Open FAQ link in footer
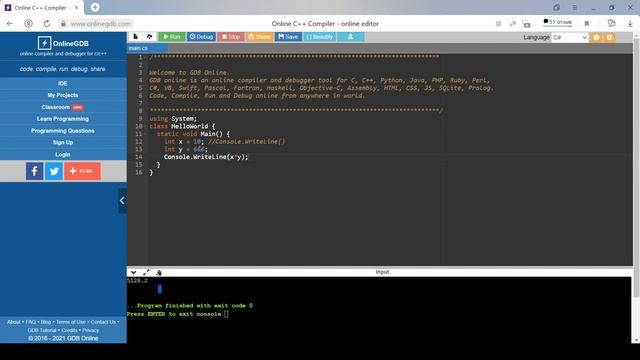 click(x=31, y=322)
